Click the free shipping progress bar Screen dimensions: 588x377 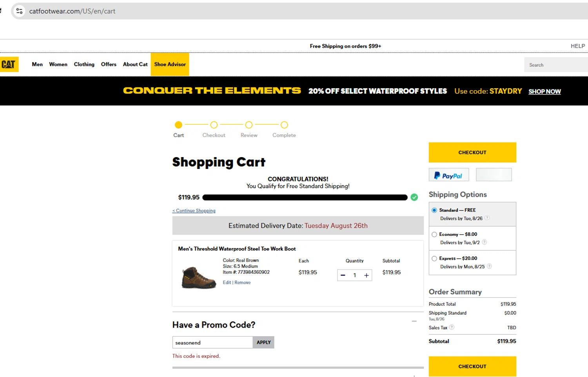pos(305,197)
